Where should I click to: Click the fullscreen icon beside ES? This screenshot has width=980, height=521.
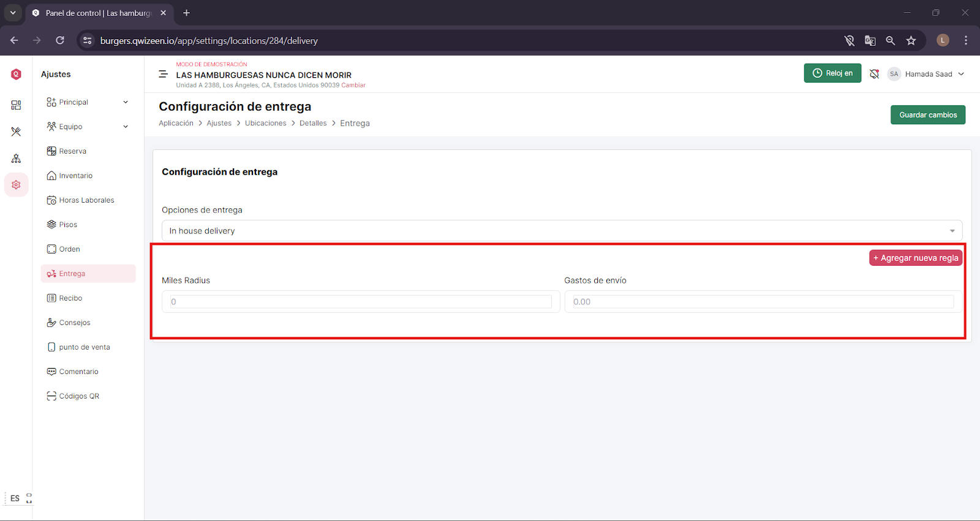click(x=29, y=498)
